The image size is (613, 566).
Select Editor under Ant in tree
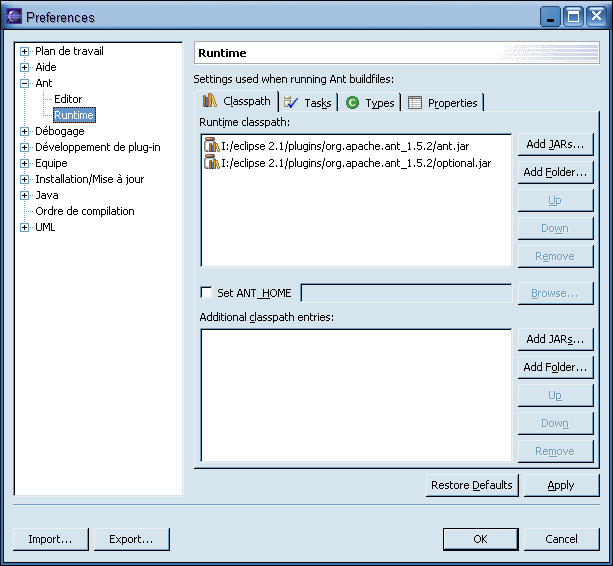[68, 99]
